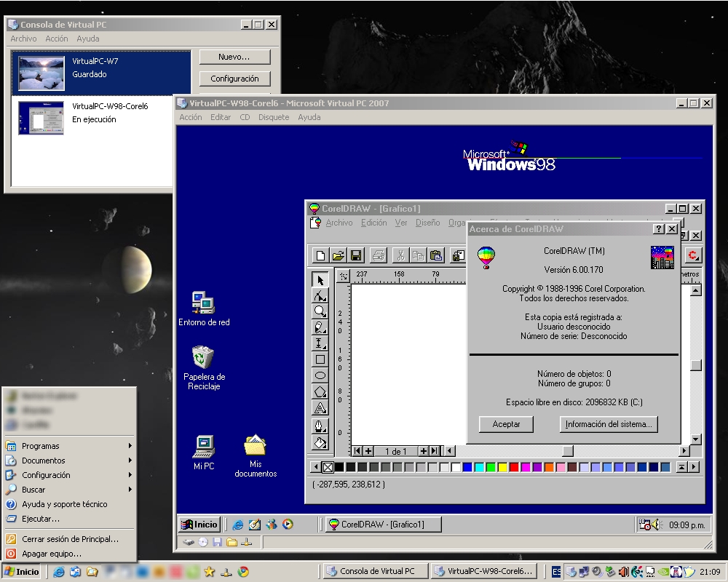Screen dimensions: 728x582
Task: Select the Zoom magnifier tool in CorelDRAW
Action: (320, 311)
